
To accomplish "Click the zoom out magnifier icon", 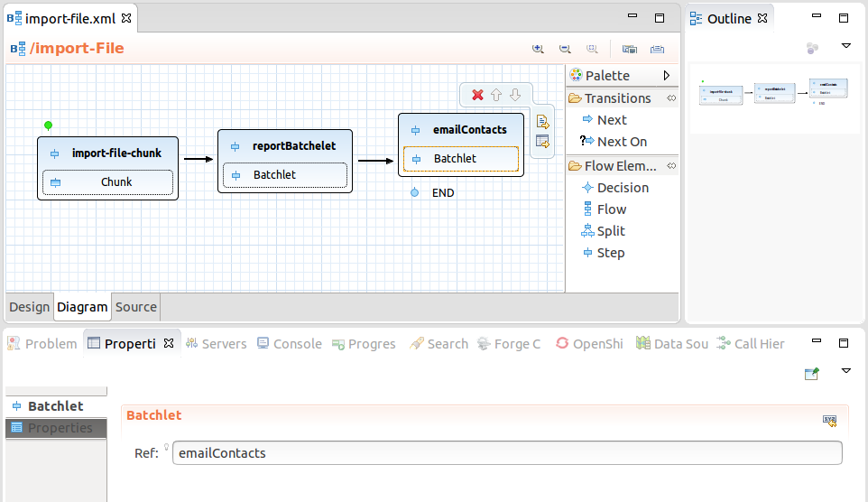I will [x=565, y=49].
